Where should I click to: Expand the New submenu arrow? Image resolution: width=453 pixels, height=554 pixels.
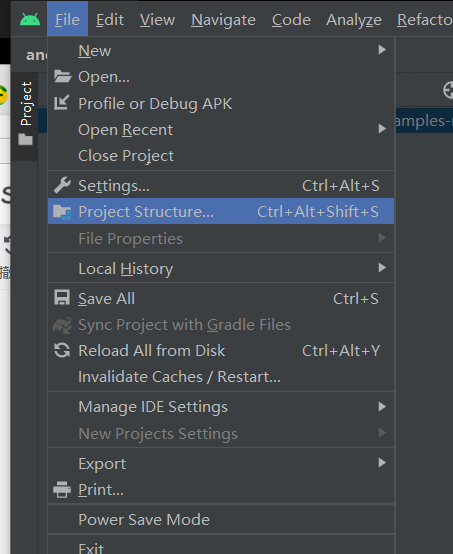click(x=382, y=49)
